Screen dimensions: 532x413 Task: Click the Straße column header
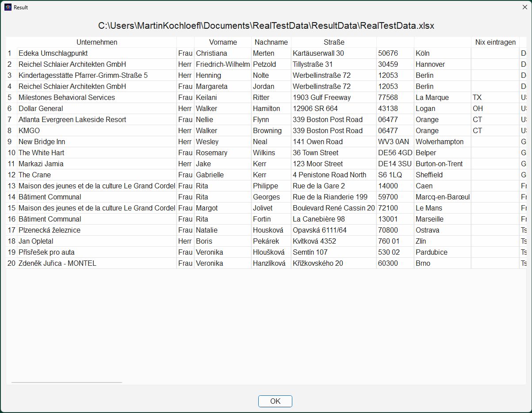pyautogui.click(x=334, y=42)
